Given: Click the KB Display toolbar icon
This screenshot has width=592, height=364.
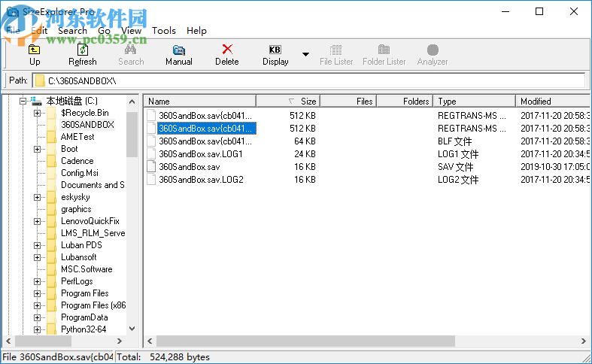Looking at the screenshot, I should [x=275, y=50].
